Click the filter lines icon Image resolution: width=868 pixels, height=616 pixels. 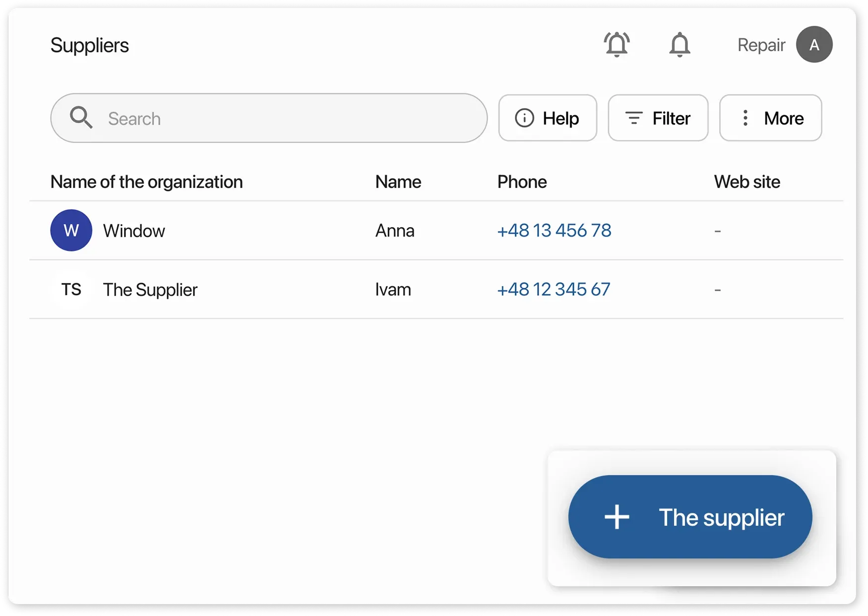click(633, 118)
